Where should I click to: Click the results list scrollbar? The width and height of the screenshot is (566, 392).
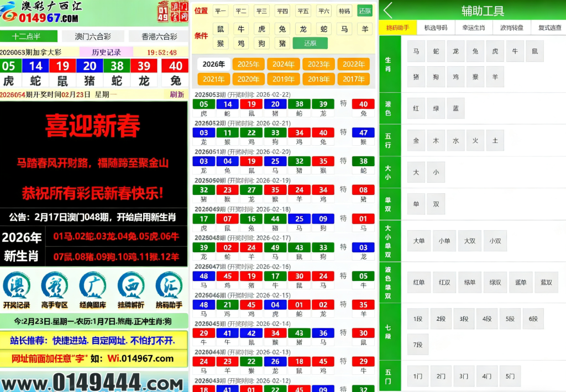(x=378, y=166)
